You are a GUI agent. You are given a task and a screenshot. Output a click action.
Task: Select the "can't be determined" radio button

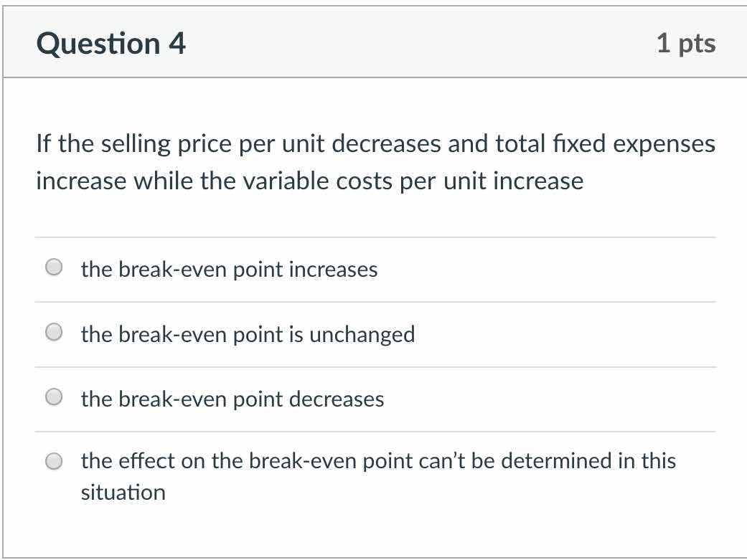coord(54,462)
